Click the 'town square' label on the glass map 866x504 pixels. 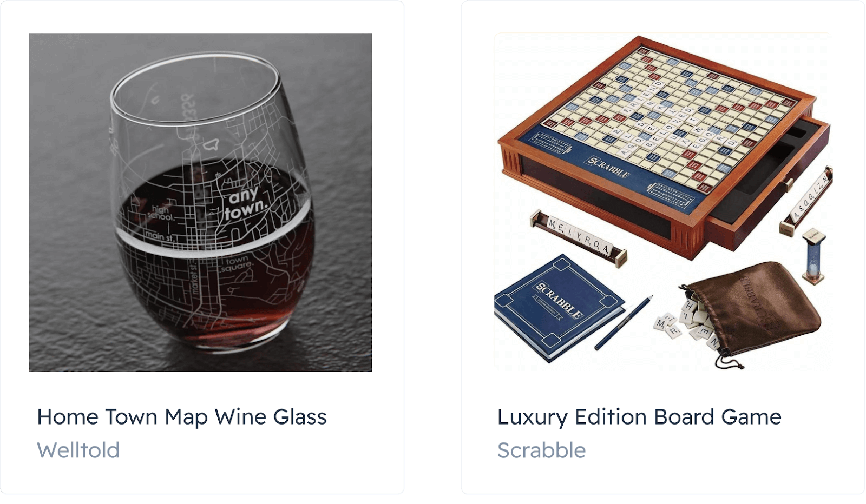click(237, 264)
